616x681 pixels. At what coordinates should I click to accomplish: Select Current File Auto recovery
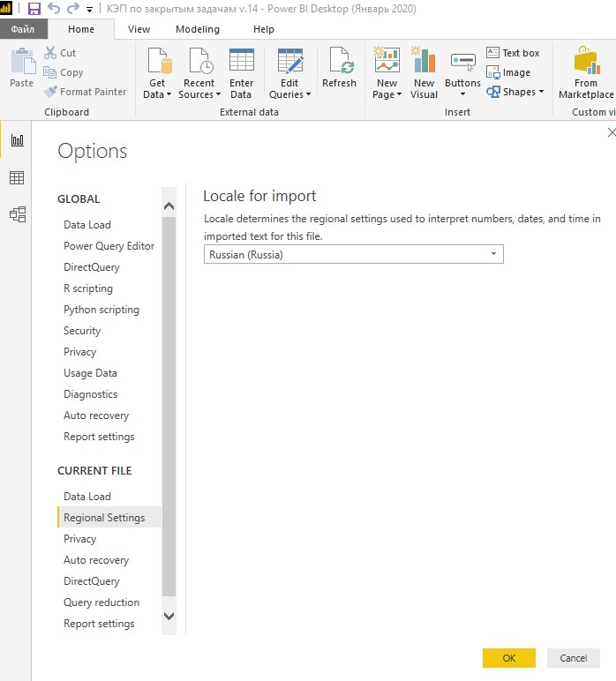[x=96, y=560]
